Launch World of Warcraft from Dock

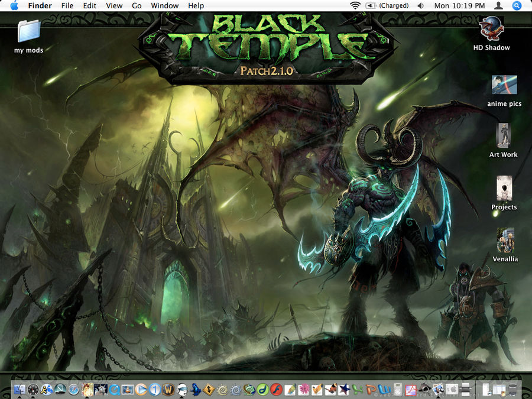coord(168,390)
